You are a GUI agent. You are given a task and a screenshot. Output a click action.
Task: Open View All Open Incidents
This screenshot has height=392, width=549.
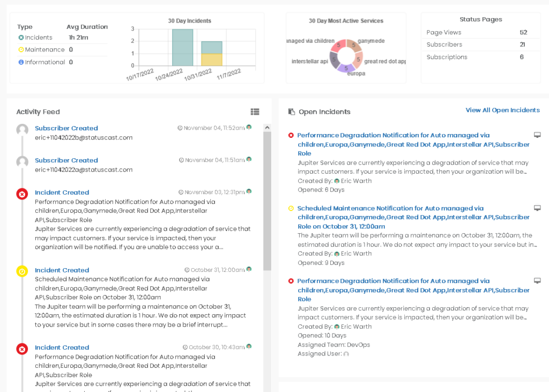(502, 110)
